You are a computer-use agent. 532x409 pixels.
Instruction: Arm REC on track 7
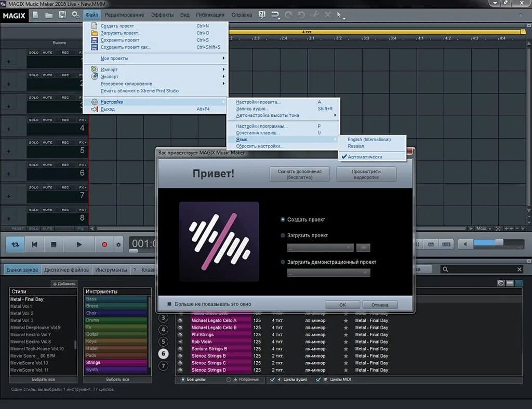[65, 187]
